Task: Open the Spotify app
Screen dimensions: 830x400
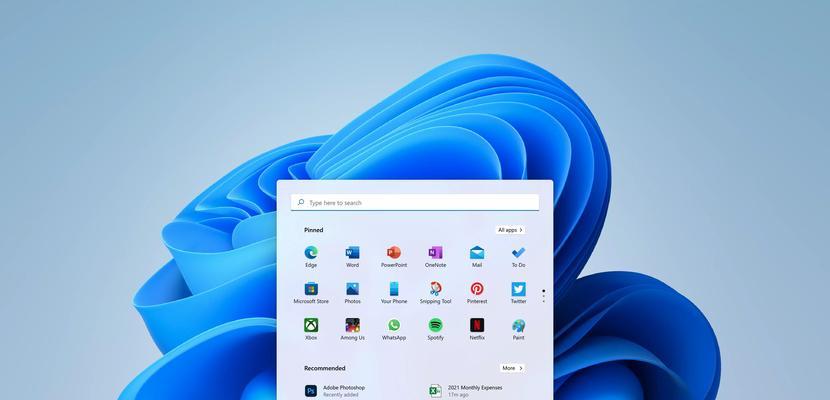Action: [435, 329]
